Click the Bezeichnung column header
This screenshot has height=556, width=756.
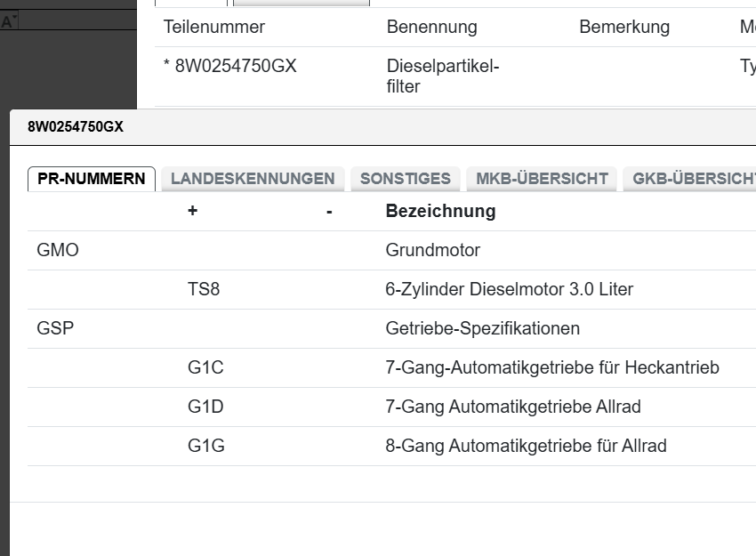coord(440,212)
